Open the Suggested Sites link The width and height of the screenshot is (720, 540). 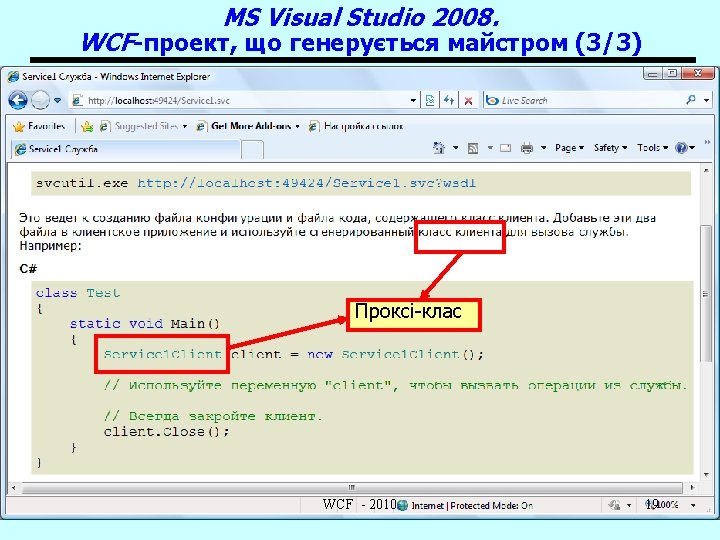tap(144, 126)
